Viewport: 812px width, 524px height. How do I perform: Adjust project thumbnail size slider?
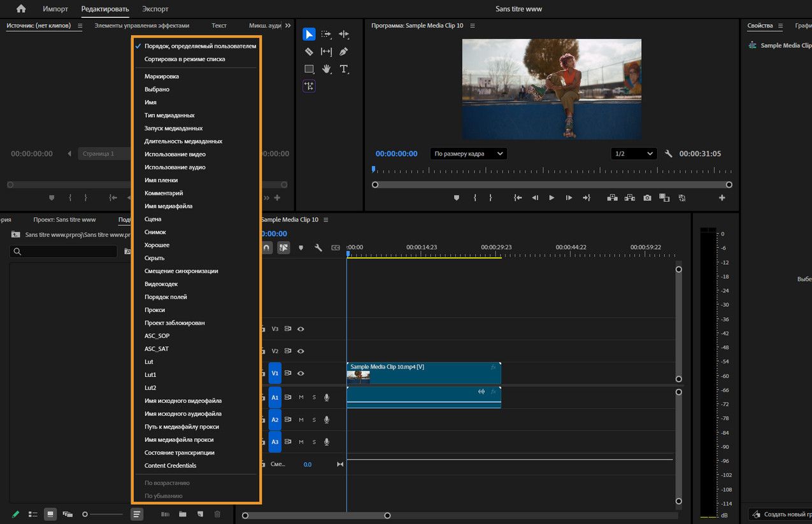[x=85, y=514]
